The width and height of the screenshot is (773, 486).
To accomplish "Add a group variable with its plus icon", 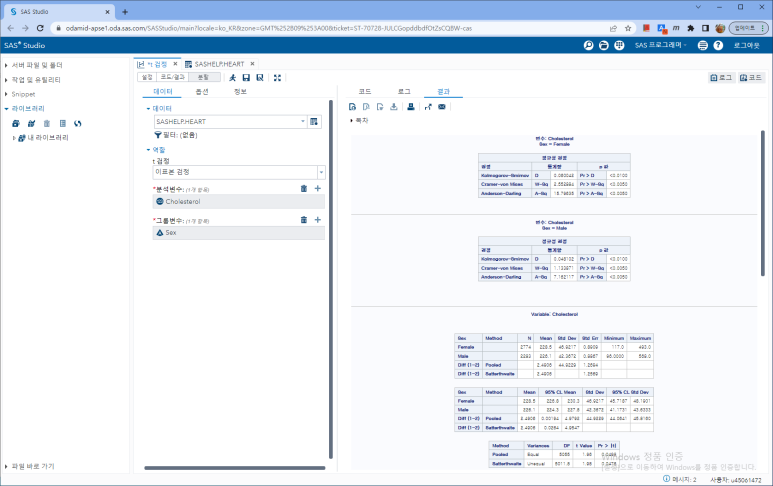I will point(318,220).
